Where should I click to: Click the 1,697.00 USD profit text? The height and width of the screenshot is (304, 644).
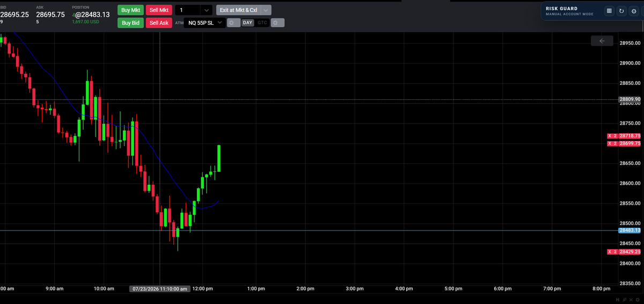tap(86, 22)
